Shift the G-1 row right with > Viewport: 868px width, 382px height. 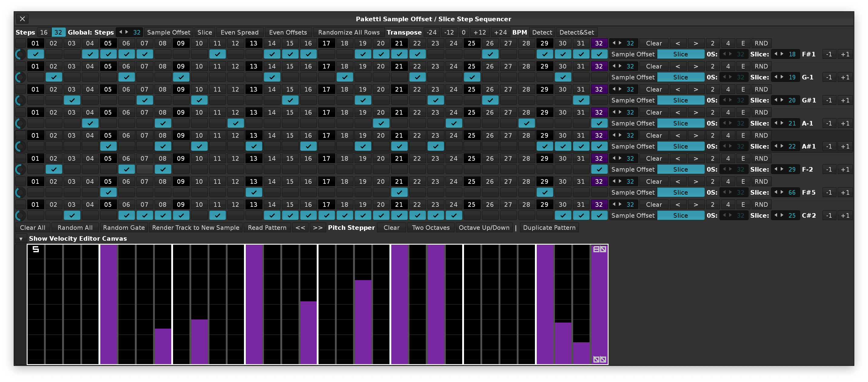tap(696, 66)
